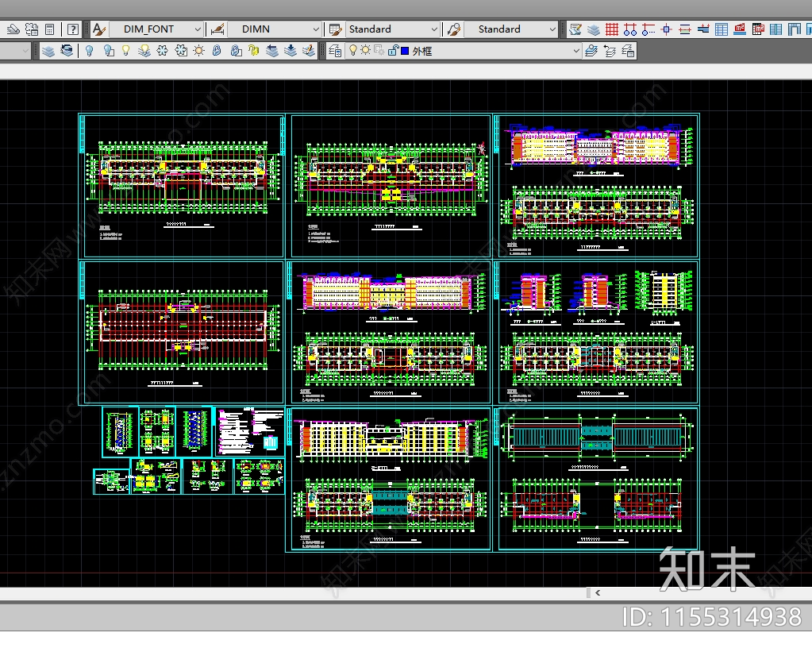Click the sun Thaw All Layers icon

click(199, 51)
